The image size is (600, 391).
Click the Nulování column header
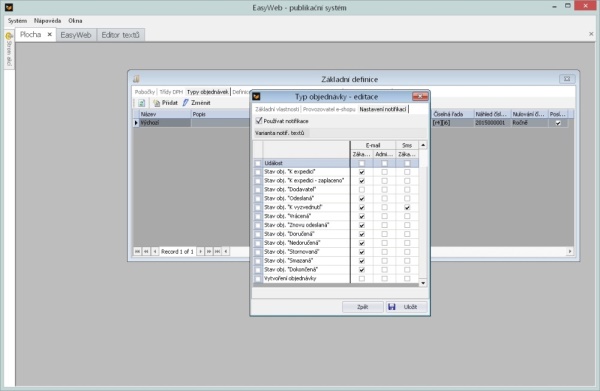(529, 114)
